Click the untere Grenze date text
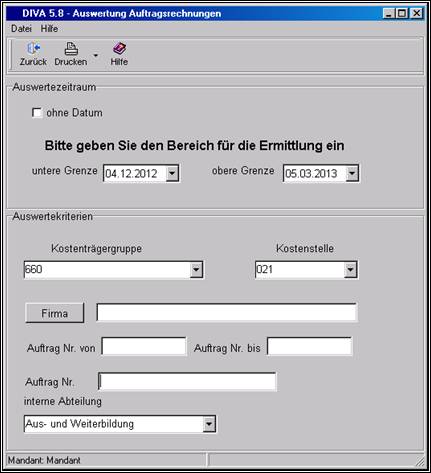 click(x=131, y=174)
